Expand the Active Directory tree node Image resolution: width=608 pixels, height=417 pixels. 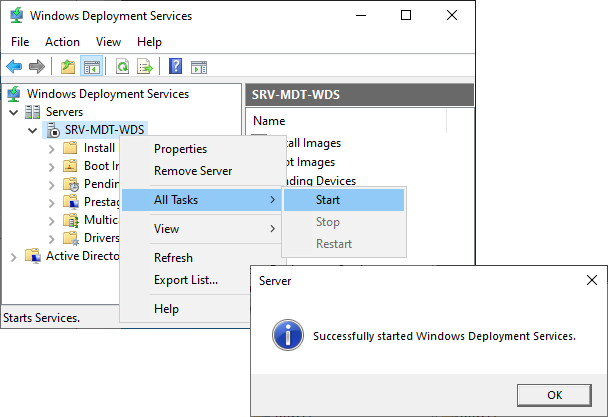(x=14, y=257)
